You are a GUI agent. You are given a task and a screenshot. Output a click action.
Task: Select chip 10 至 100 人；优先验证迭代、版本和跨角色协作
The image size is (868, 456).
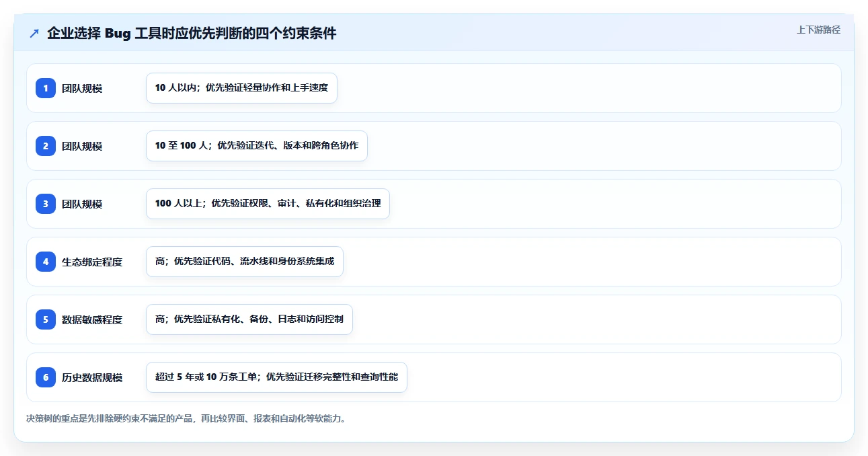coord(257,146)
